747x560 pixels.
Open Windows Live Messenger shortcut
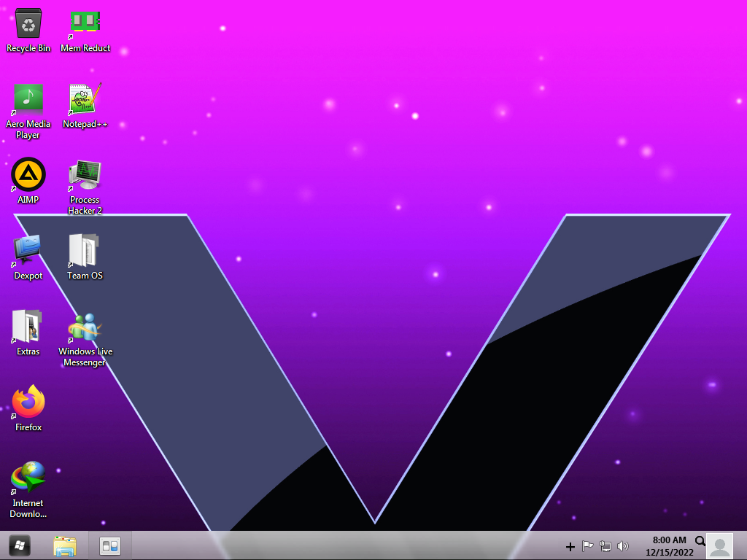click(85, 339)
